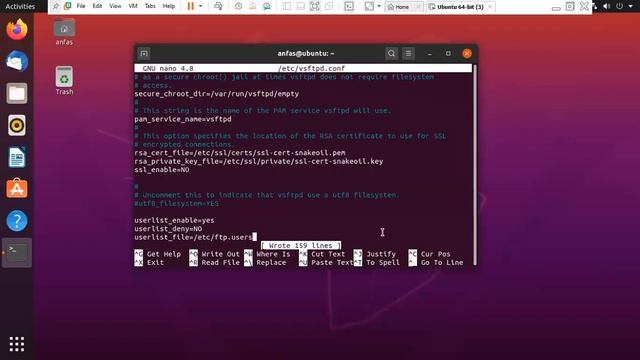Launch Thunderbird mail from the dock
This screenshot has width=640, height=360.
point(17,61)
